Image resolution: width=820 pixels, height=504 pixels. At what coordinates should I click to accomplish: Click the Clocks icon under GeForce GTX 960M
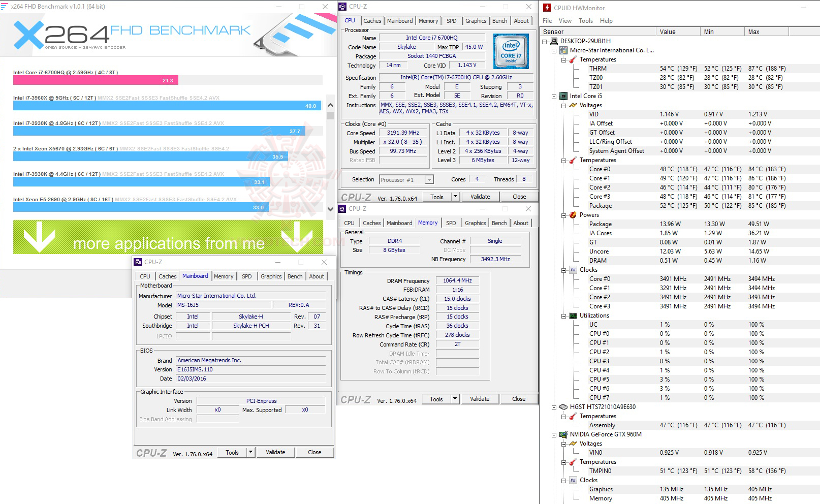573,480
